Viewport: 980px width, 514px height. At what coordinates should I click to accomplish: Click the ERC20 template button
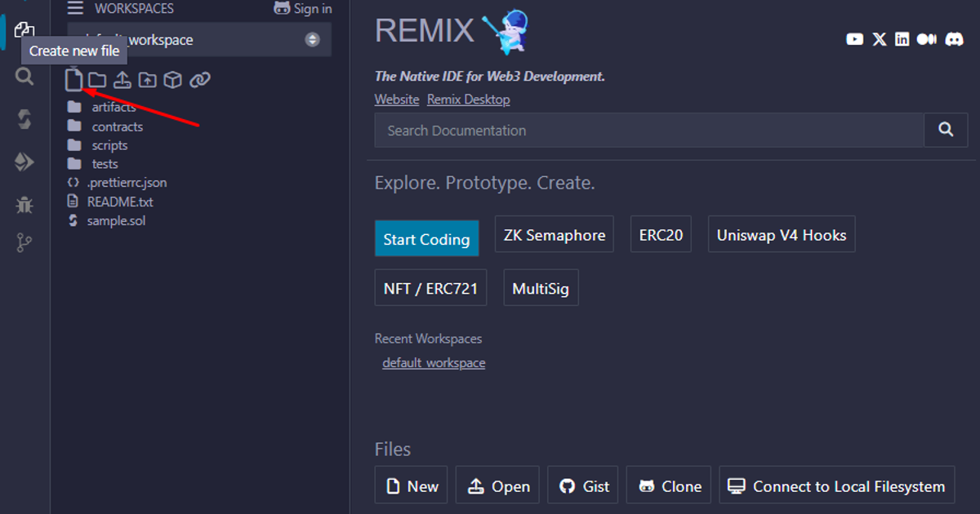[x=661, y=235]
